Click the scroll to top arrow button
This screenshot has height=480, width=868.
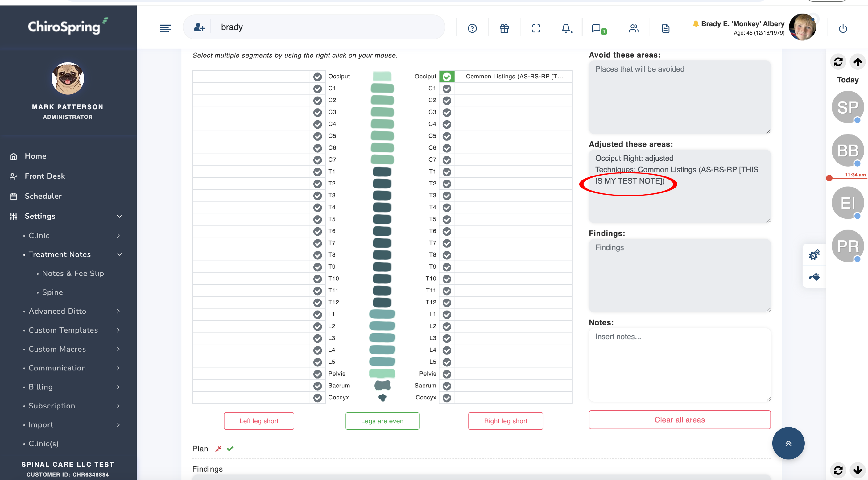click(788, 443)
